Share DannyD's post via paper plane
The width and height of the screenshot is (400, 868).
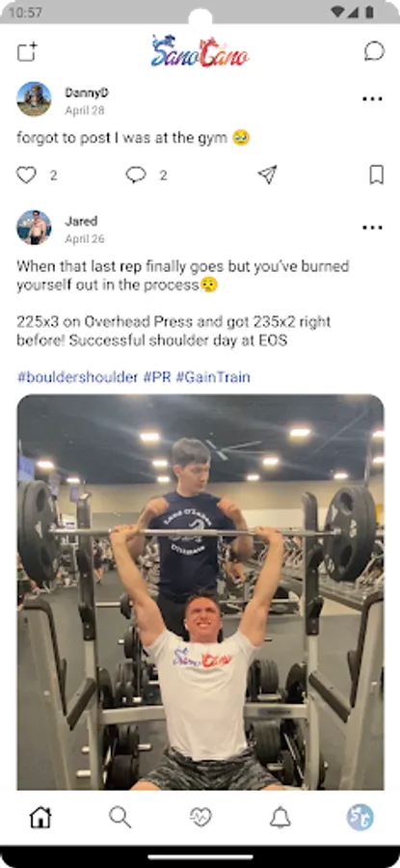point(267,175)
